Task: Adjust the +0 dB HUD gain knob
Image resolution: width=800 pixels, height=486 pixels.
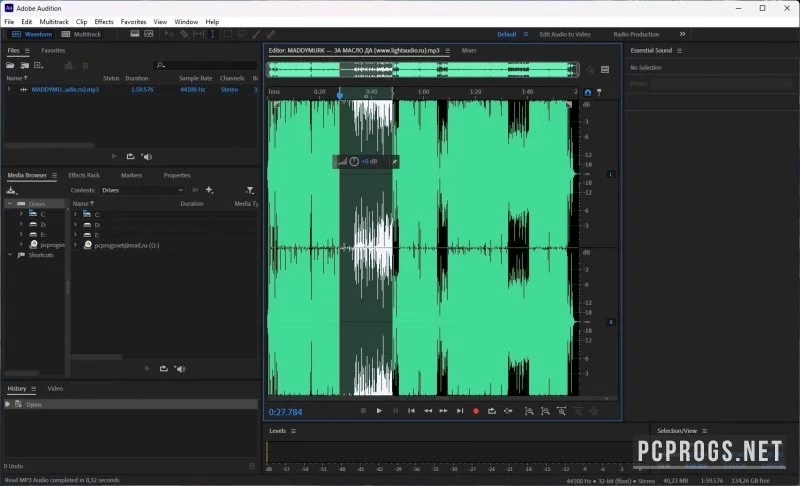Action: (x=354, y=162)
